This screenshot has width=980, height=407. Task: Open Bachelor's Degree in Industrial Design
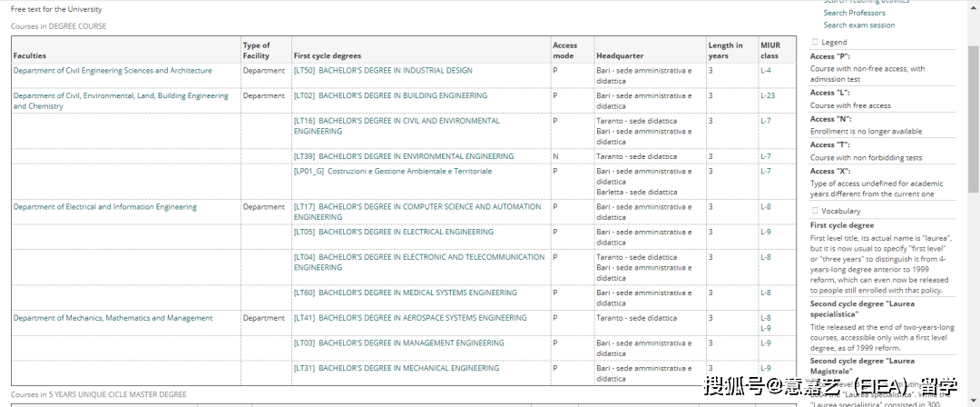[x=395, y=70]
